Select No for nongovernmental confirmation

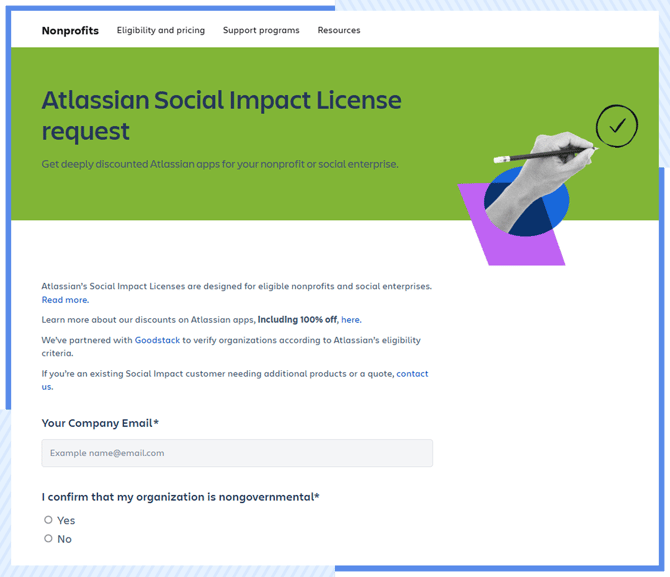pyautogui.click(x=48, y=539)
